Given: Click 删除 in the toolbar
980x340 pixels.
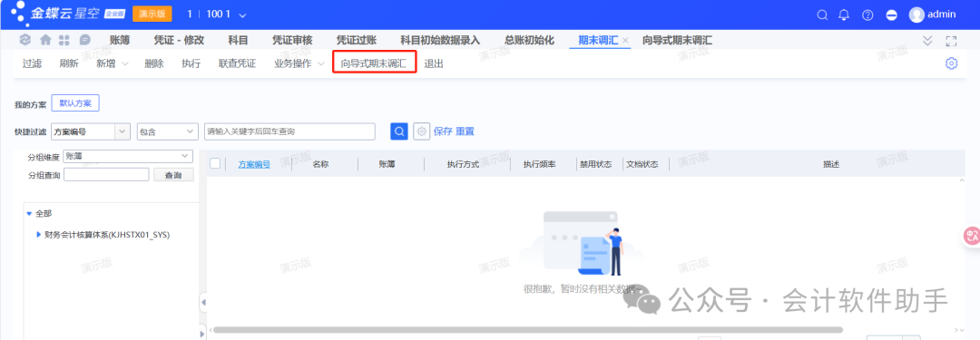Looking at the screenshot, I should (x=153, y=63).
